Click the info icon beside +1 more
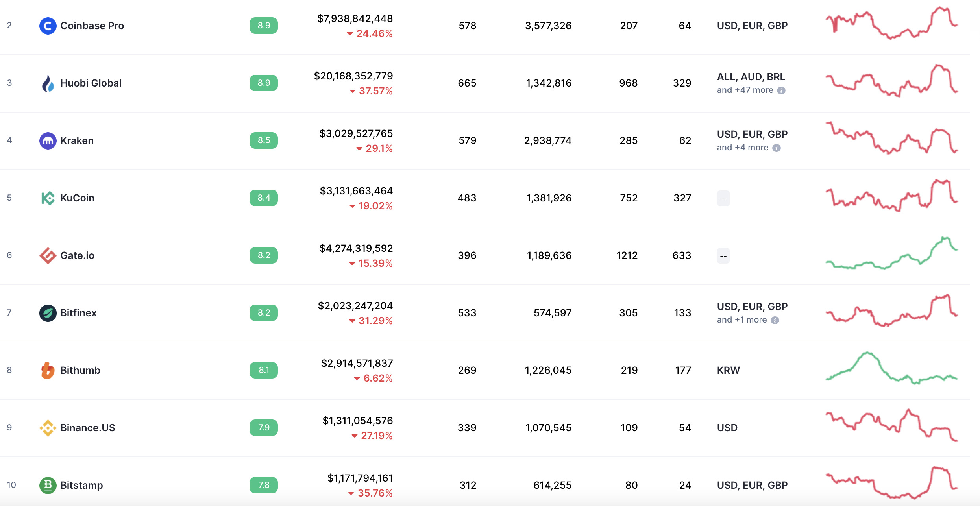 click(775, 320)
